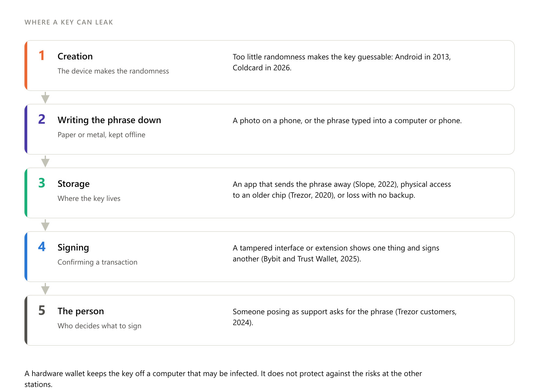Click the purple number 2 badge
The height and width of the screenshot is (392, 539).
[42, 119]
